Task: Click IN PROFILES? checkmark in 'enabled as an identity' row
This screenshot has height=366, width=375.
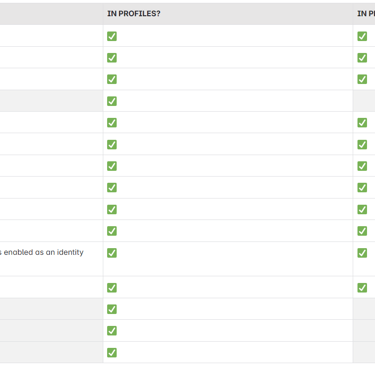Action: coord(112,253)
